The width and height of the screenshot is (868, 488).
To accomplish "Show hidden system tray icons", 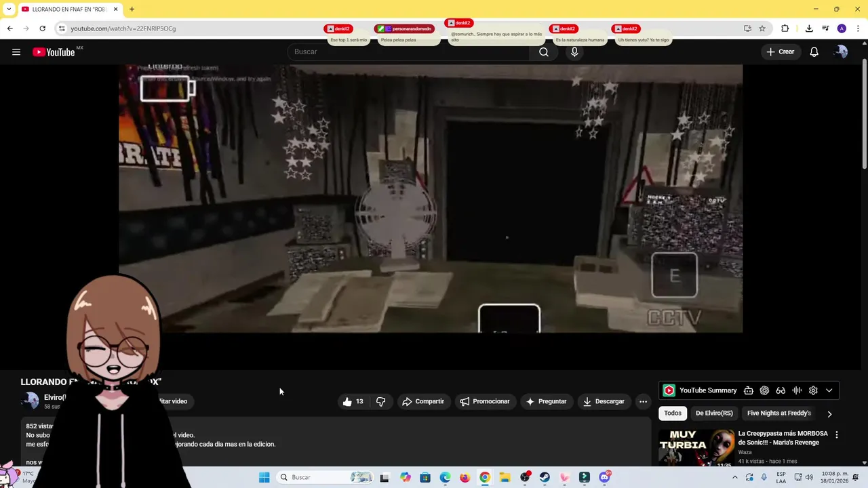I will (734, 477).
